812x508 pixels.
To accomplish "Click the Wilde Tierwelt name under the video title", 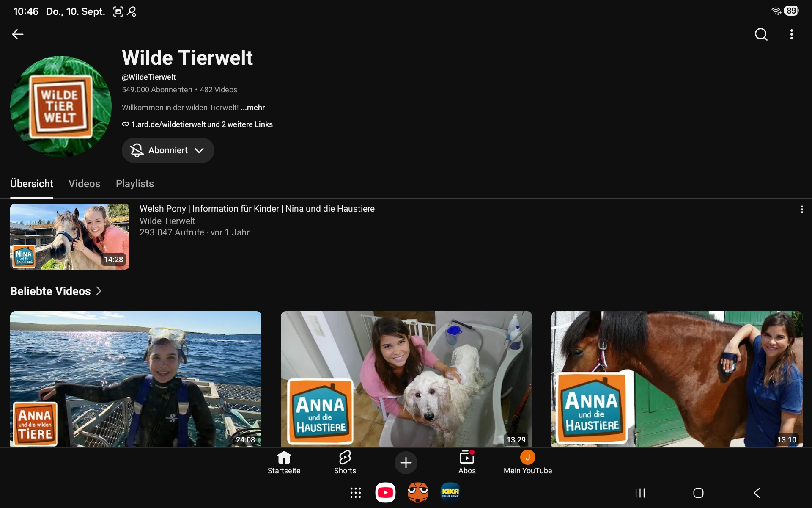I will pos(167,221).
